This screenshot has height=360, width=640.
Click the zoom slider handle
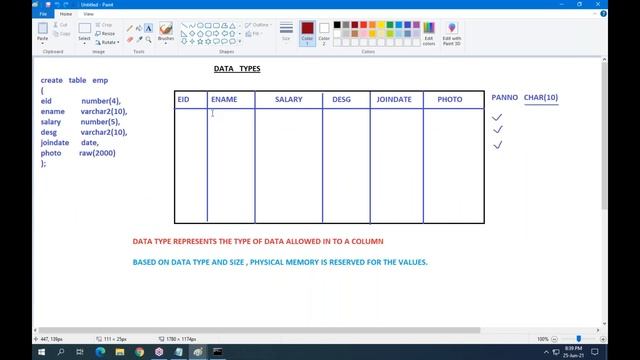pyautogui.click(x=578, y=339)
